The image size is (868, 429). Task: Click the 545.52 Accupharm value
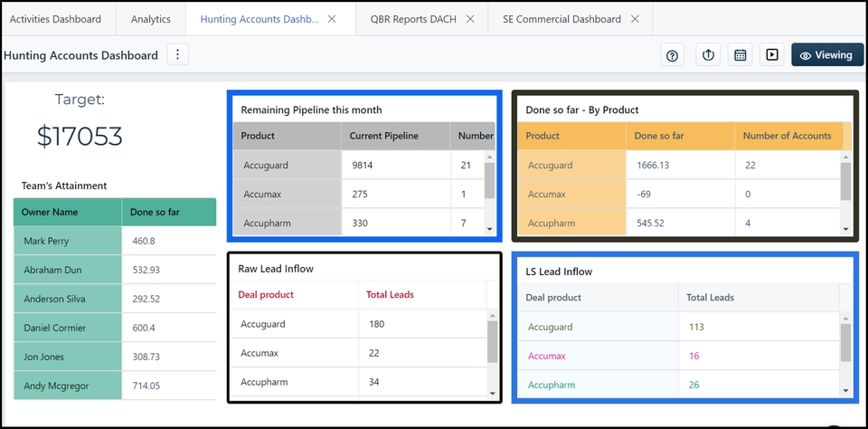[x=650, y=224]
